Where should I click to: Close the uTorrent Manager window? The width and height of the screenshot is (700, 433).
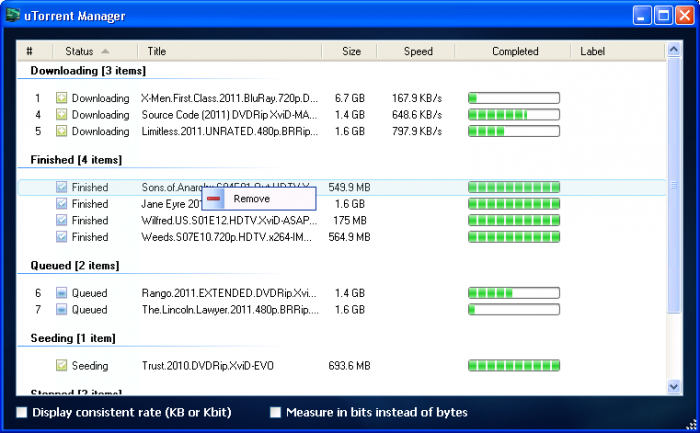tap(684, 16)
